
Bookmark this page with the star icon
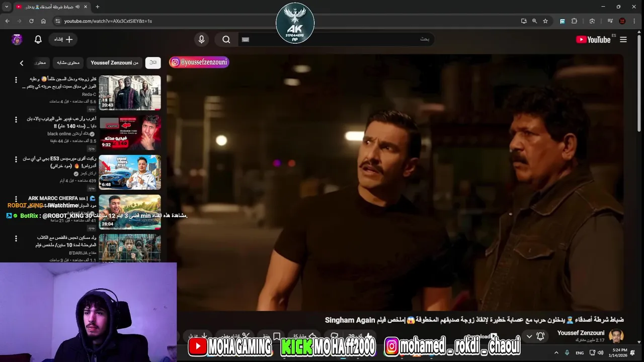tap(545, 21)
